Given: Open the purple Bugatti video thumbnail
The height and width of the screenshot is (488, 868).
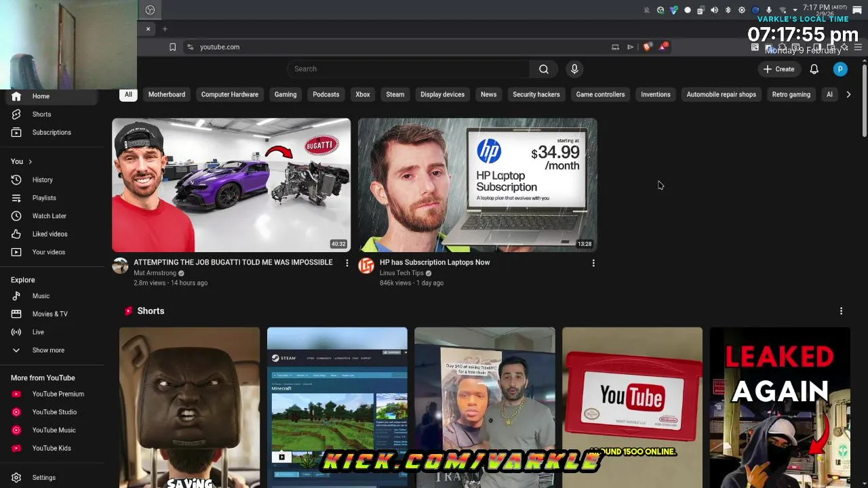Looking at the screenshot, I should point(231,185).
